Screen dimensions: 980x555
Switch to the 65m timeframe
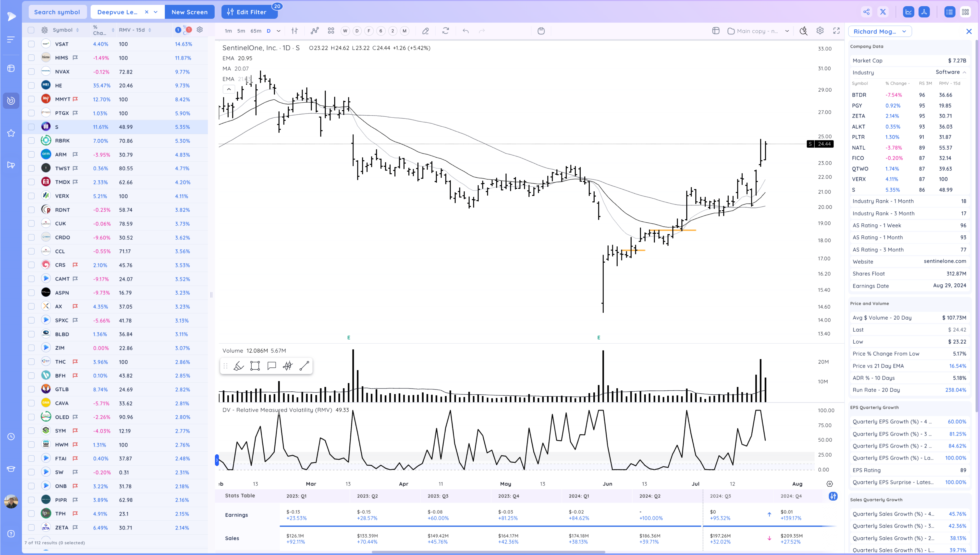click(256, 31)
